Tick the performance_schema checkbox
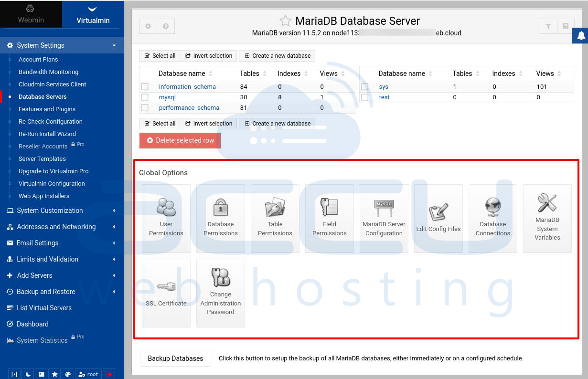The image size is (588, 379). click(145, 108)
